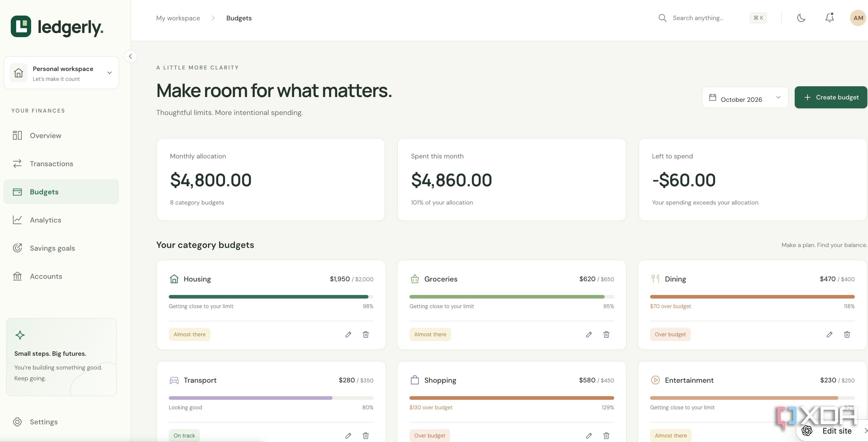
Task: Toggle dark mode with the moon icon
Action: pos(801,18)
